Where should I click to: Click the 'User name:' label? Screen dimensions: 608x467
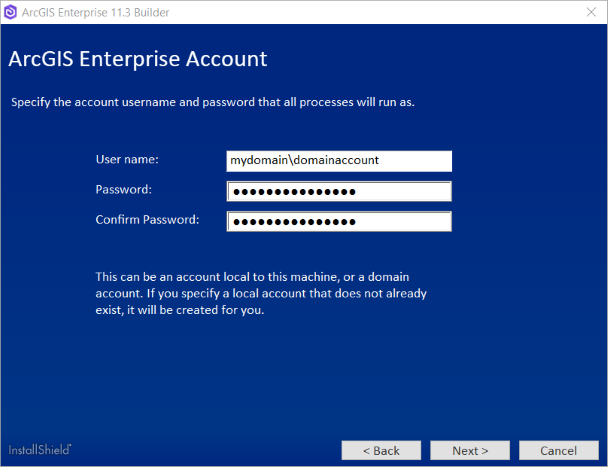pyautogui.click(x=127, y=159)
